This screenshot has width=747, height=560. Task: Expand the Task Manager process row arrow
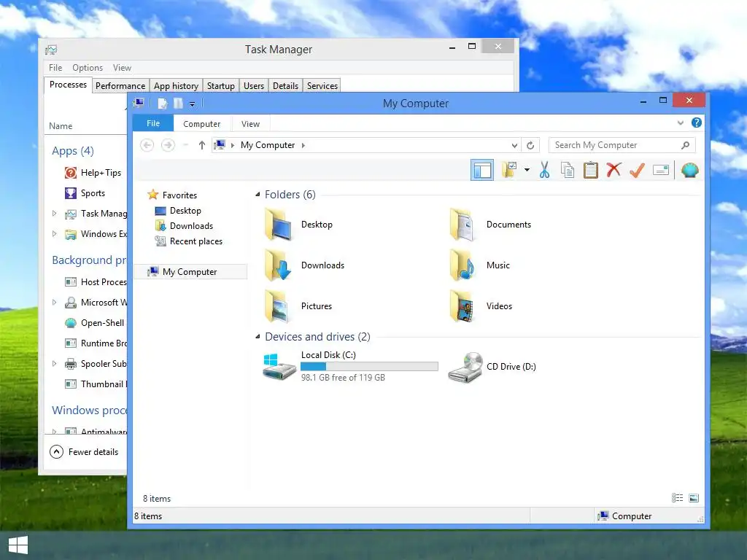tap(54, 214)
